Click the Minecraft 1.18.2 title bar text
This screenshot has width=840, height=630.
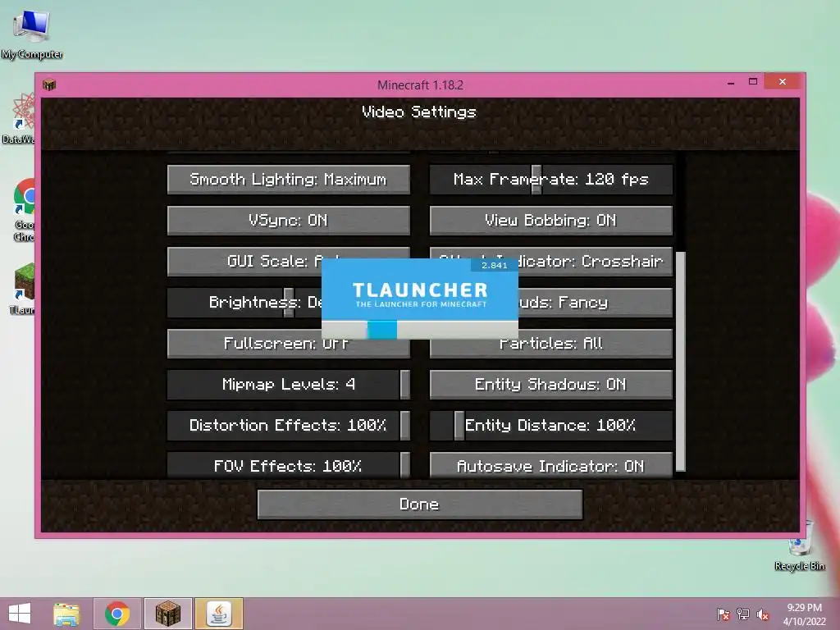420,85
